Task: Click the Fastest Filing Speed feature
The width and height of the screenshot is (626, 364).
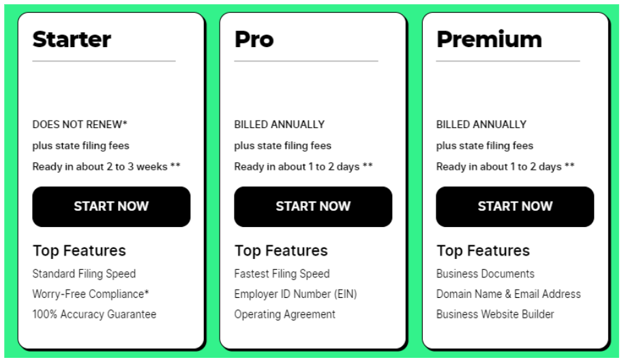Action: [282, 274]
